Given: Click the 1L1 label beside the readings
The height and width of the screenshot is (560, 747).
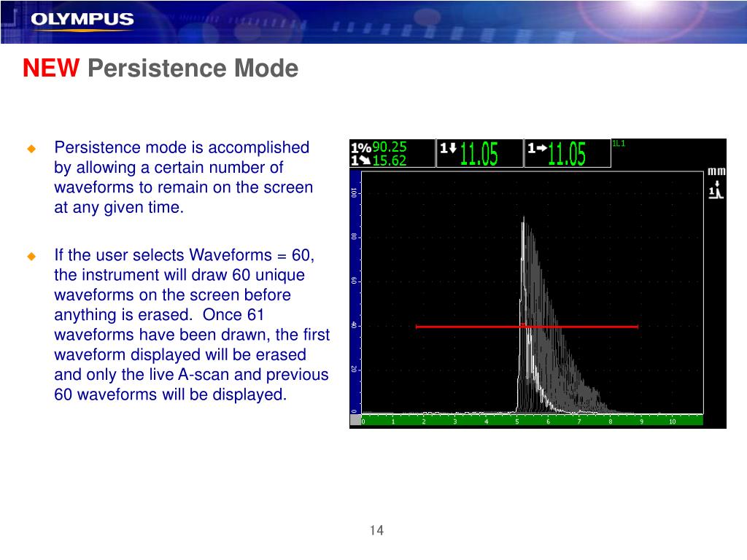Looking at the screenshot, I should pos(619,144).
